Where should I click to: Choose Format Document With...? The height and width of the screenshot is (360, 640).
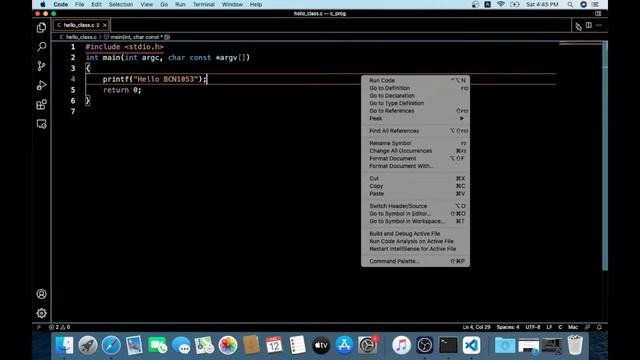point(416,166)
